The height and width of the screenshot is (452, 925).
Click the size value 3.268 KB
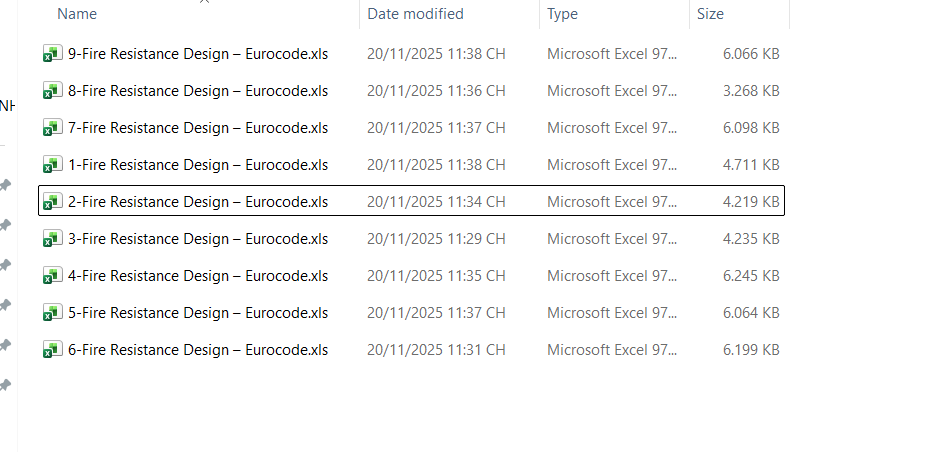point(751,91)
